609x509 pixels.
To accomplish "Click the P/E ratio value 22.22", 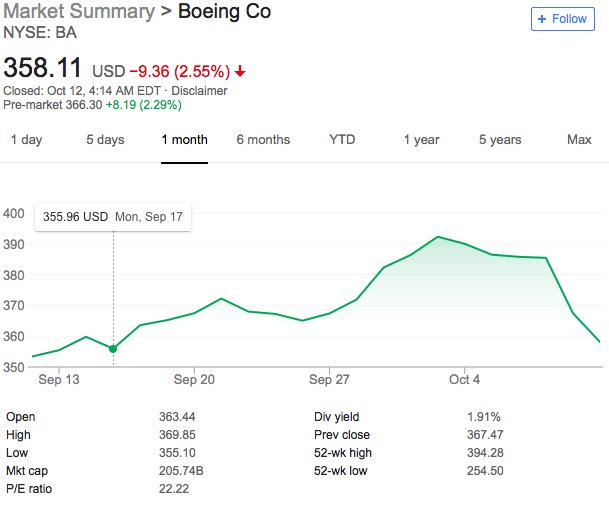I will (174, 489).
